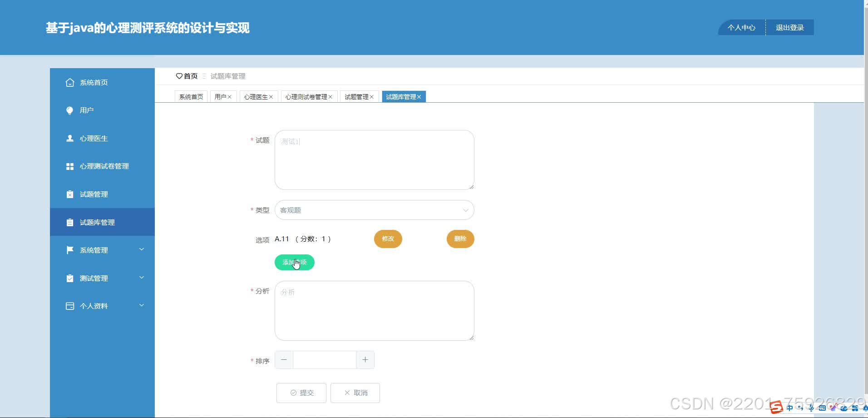Click the checklist icon beside 测试管理
Screen dimensions: 868x418
pos(69,278)
